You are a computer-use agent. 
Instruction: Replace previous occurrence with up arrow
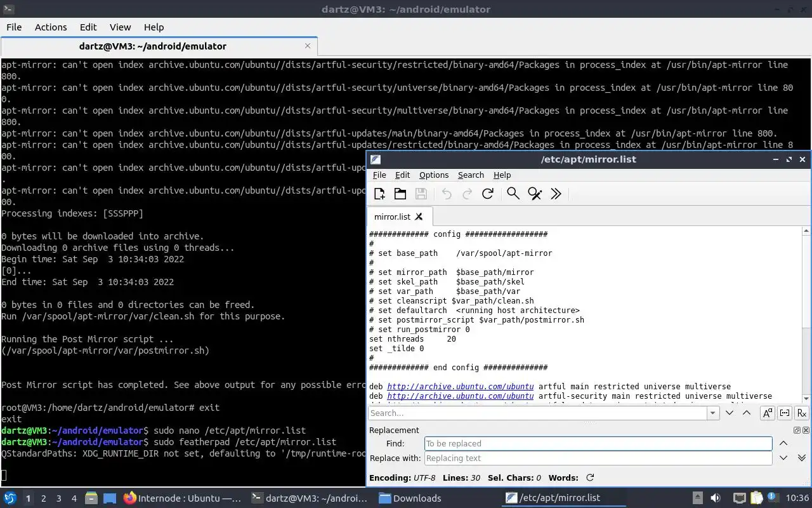pos(783,443)
